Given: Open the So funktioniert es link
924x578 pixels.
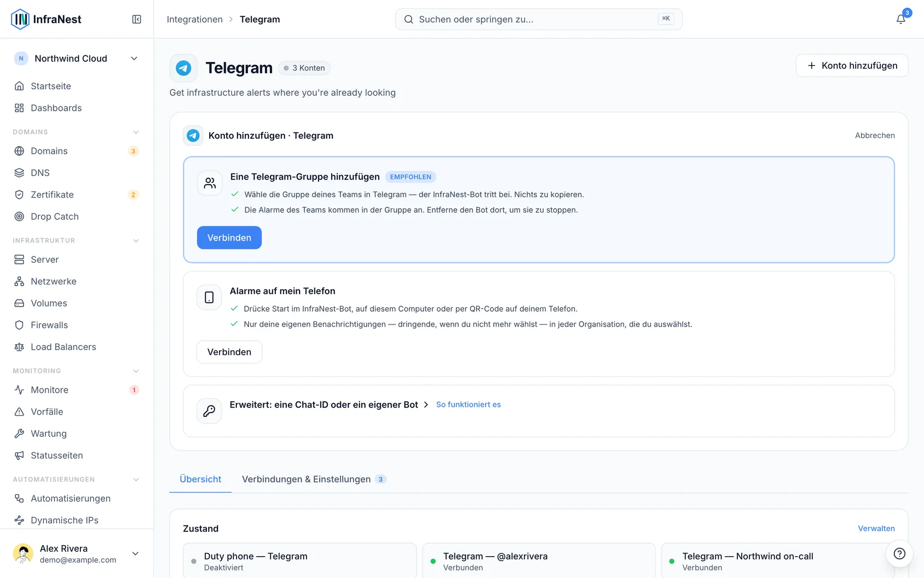Looking at the screenshot, I should point(469,404).
